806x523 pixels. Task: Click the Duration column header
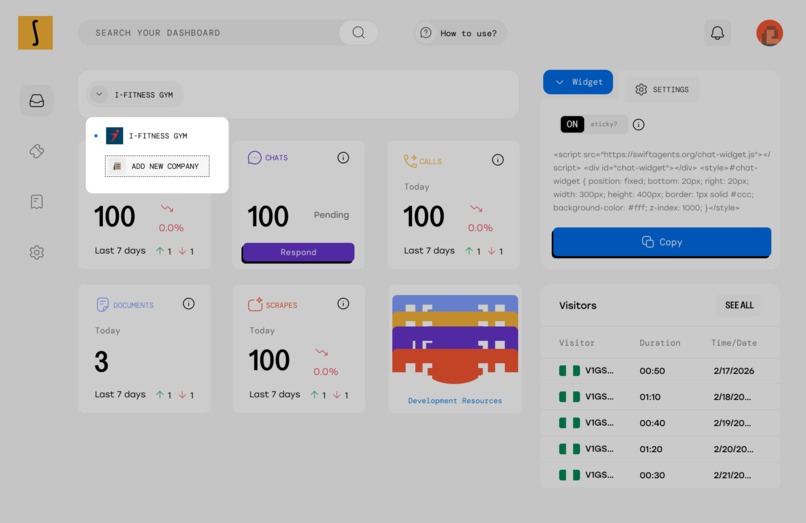660,342
